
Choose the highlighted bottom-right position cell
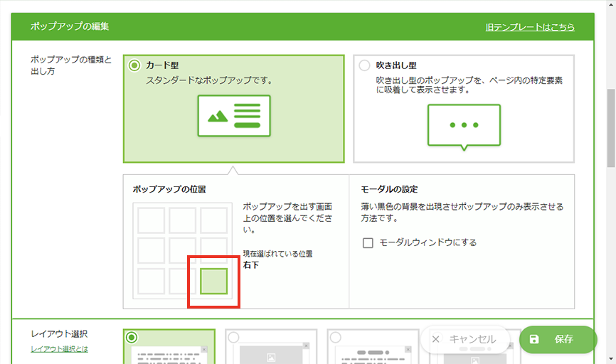(213, 281)
